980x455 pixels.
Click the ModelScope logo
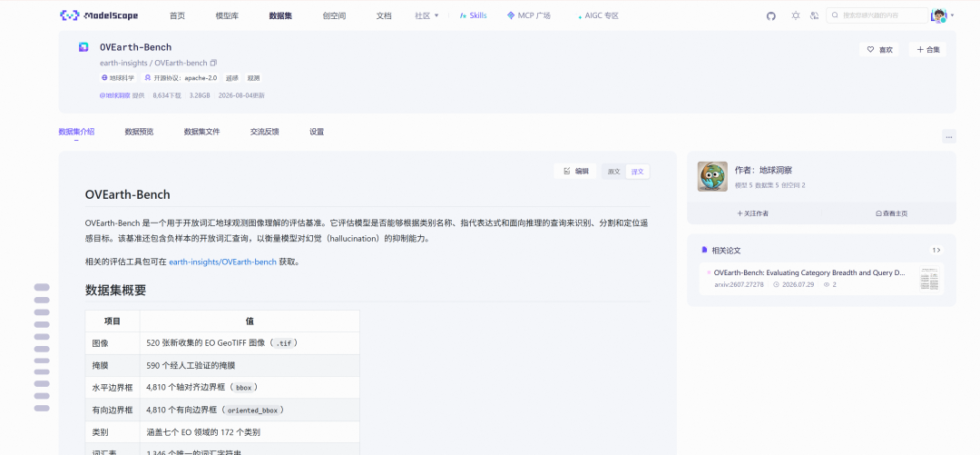(99, 15)
